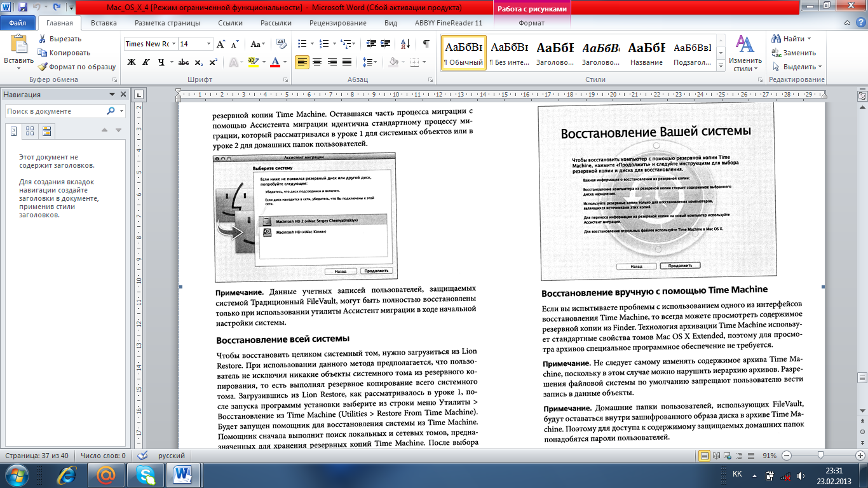Open Windows Start menu
Screen dimensions: 868x488
click(16, 475)
